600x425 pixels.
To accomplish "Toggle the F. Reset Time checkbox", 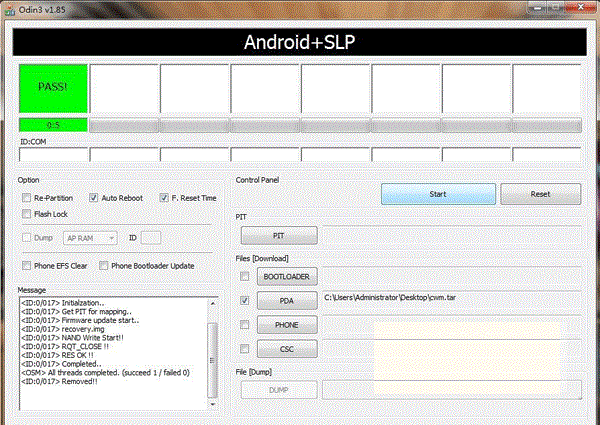I will click(163, 198).
